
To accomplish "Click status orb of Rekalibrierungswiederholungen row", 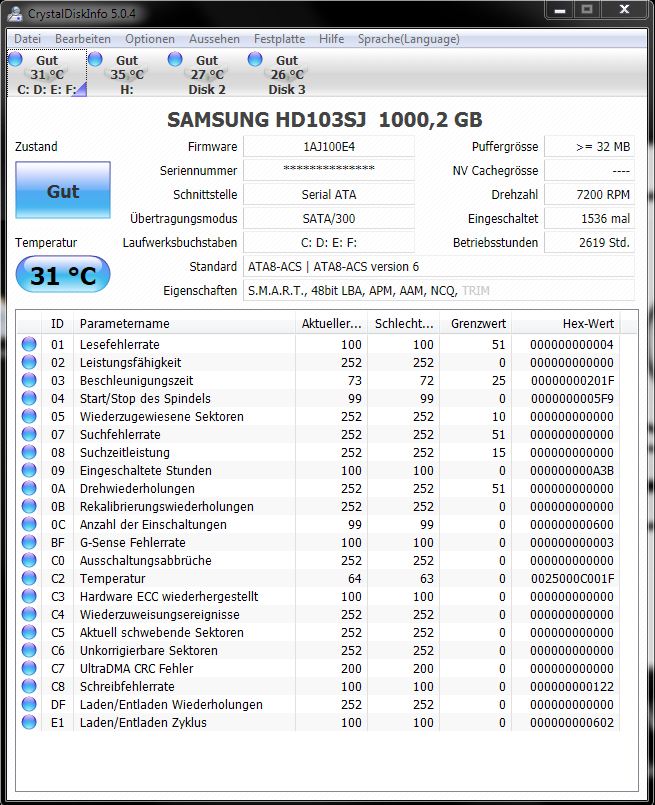I will point(29,506).
